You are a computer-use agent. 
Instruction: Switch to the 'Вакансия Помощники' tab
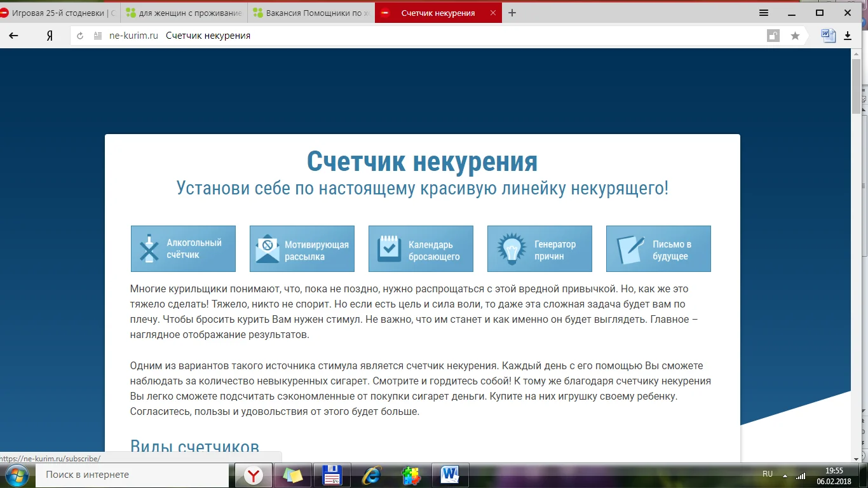pos(311,13)
